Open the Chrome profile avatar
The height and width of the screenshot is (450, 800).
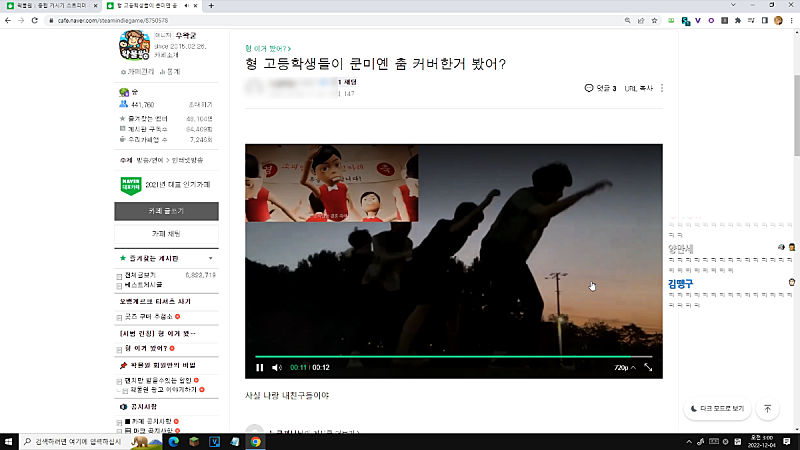click(x=778, y=20)
